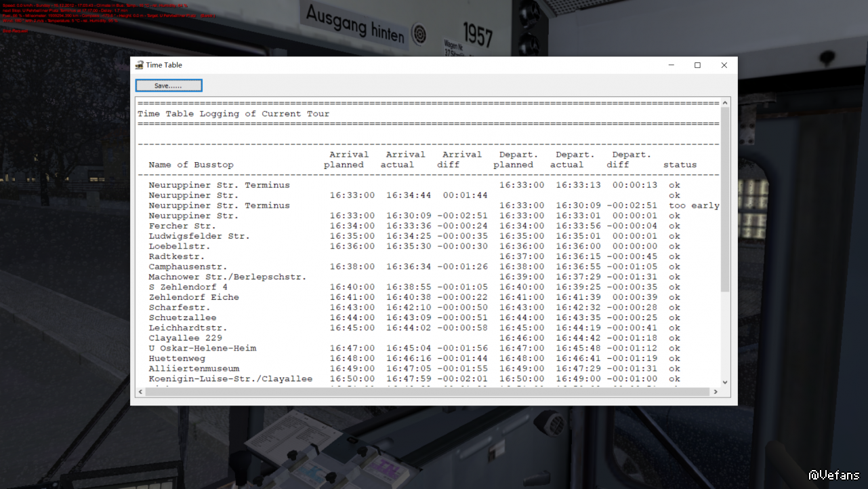Close the Time Table window
The height and width of the screenshot is (489, 868).
tap(724, 65)
